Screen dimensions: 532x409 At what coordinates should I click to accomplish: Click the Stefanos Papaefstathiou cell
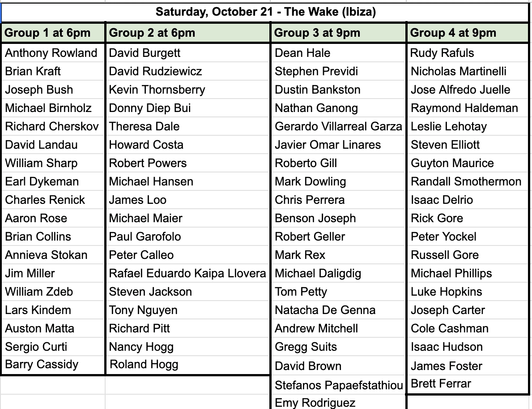point(339,385)
